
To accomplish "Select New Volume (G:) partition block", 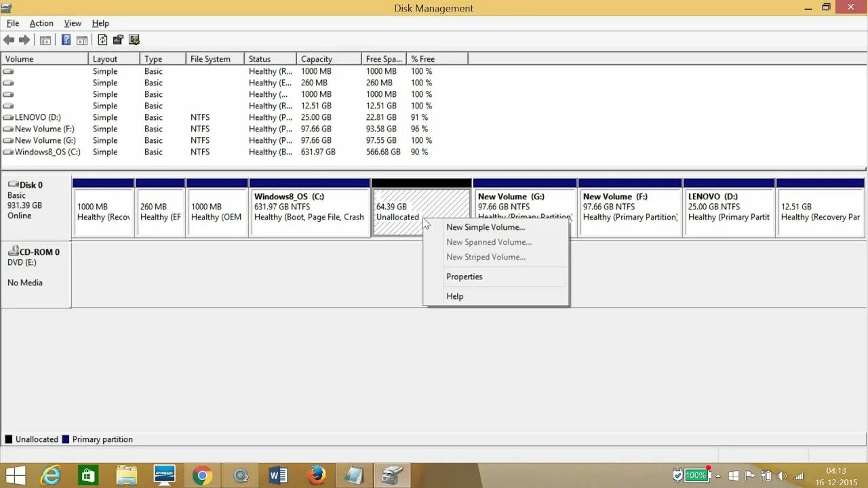I will (525, 207).
